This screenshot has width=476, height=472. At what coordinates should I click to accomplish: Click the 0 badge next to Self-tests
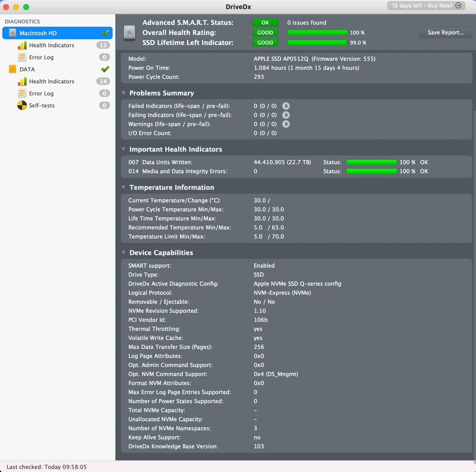click(104, 105)
